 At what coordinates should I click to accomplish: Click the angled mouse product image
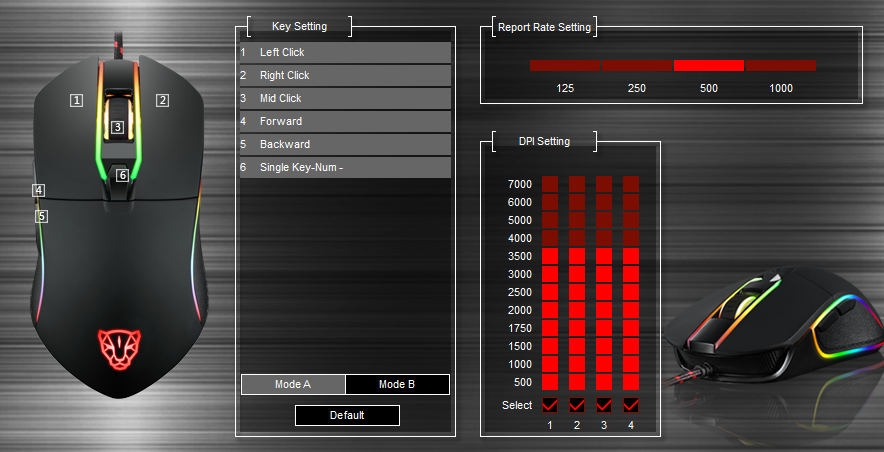click(x=774, y=327)
